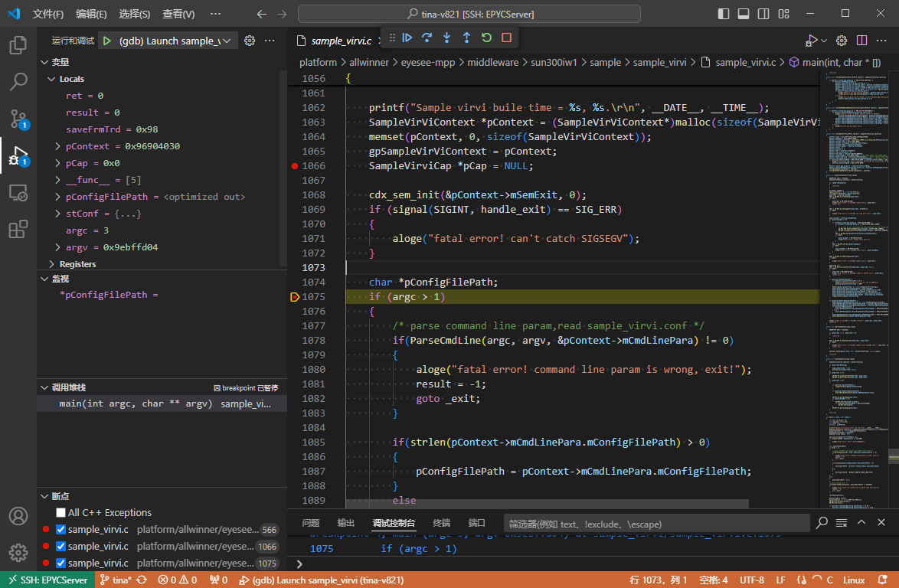The image size is (899, 588).
Task: Click the debug console filter input
Action: click(656, 523)
